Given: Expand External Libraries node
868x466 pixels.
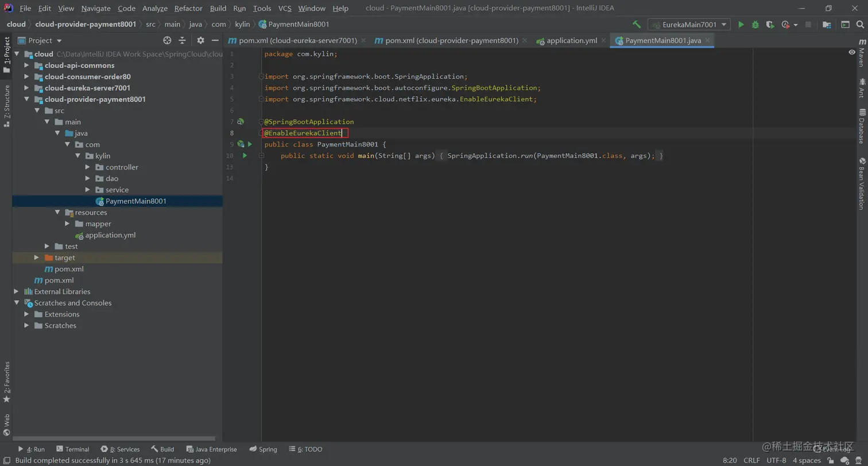Looking at the screenshot, I should click(x=17, y=291).
